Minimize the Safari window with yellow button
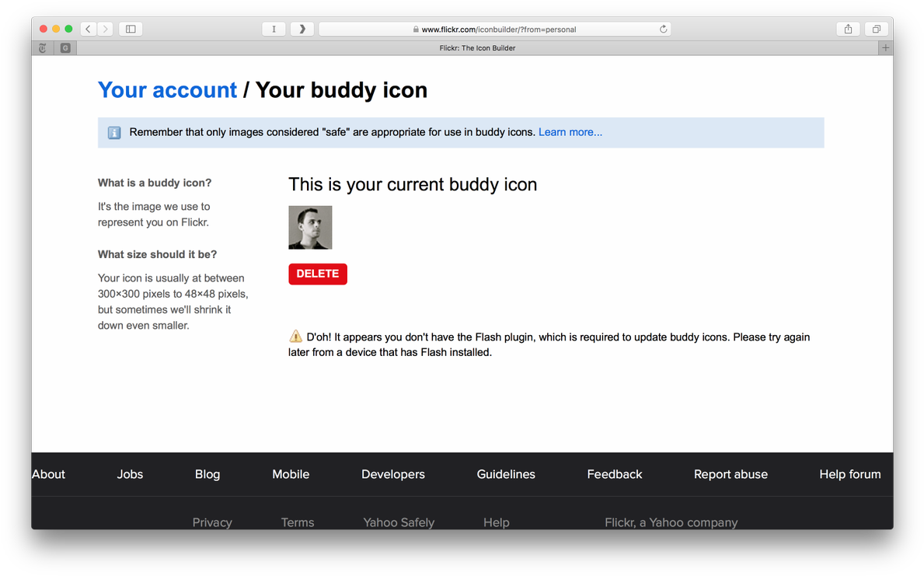The image size is (924, 576). tap(56, 29)
